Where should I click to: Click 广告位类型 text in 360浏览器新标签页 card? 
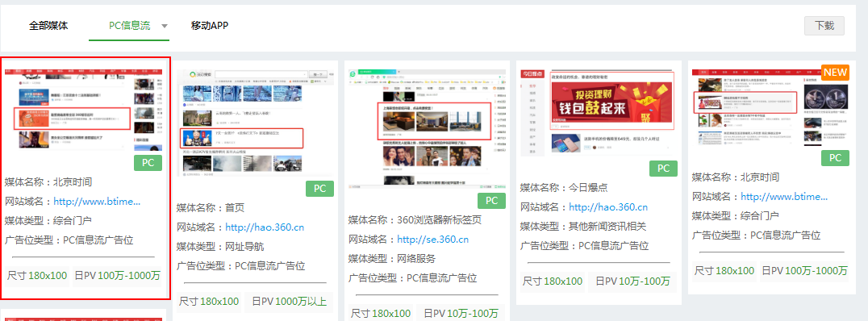click(x=412, y=277)
